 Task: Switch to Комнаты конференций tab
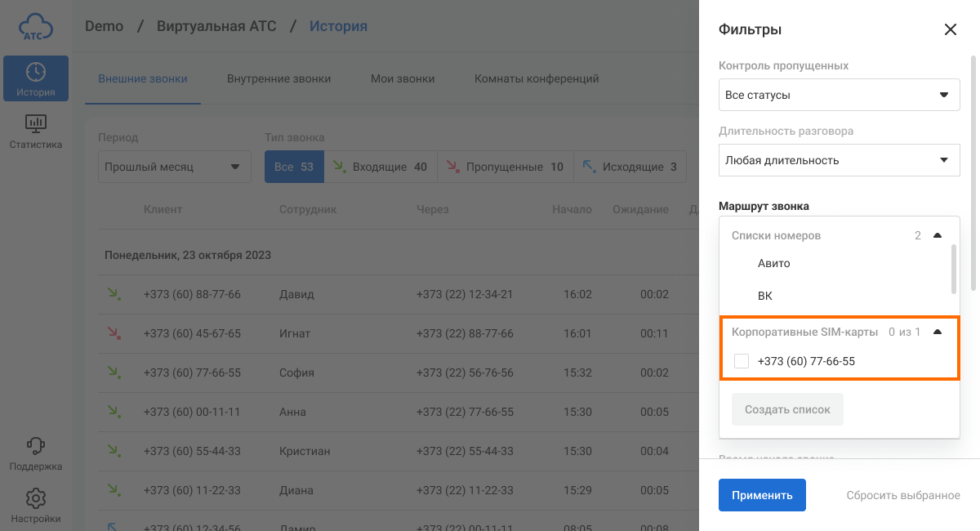(537, 79)
